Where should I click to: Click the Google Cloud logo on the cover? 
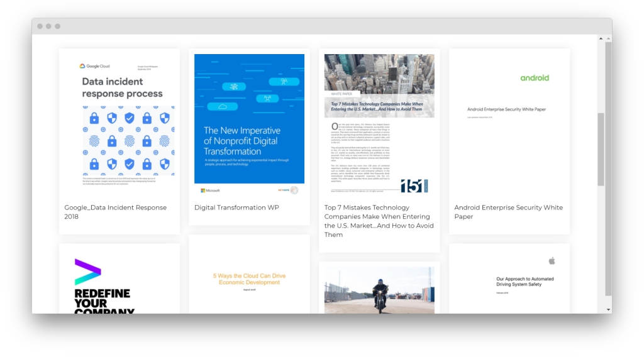tap(95, 66)
